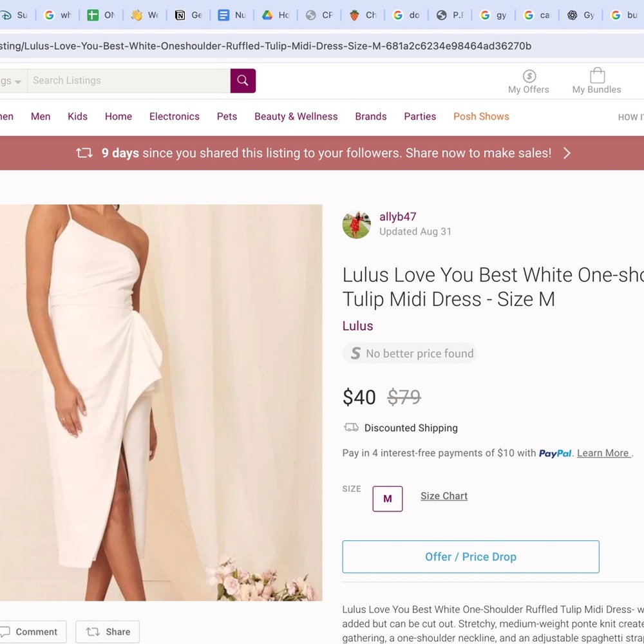Open My Offers dollar icon

[529, 76]
